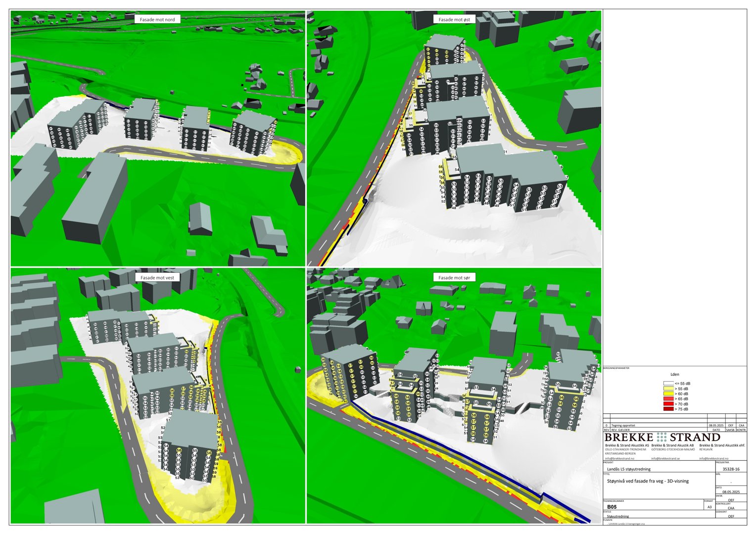Select the pale yellow "> 55 dB" legend swatch
The height and width of the screenshot is (534, 756).
pos(668,389)
